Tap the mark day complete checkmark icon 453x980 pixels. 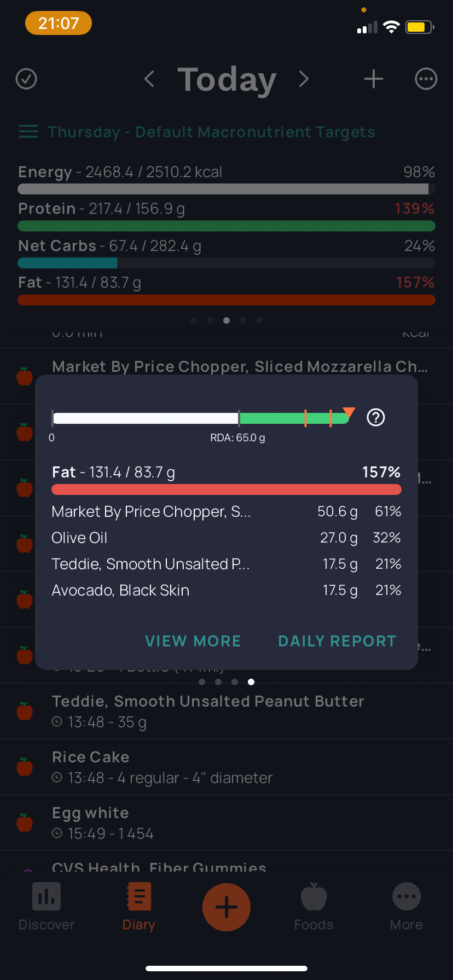(26, 79)
